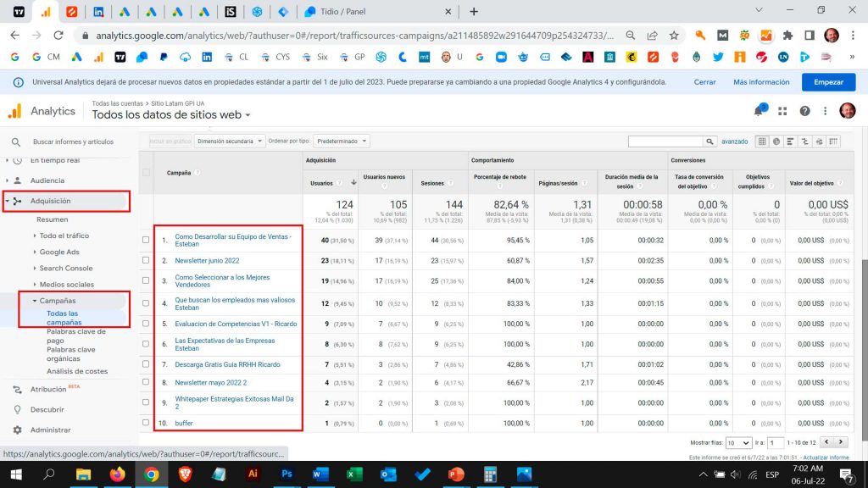Expand the Google Ads sidebar item

click(59, 252)
